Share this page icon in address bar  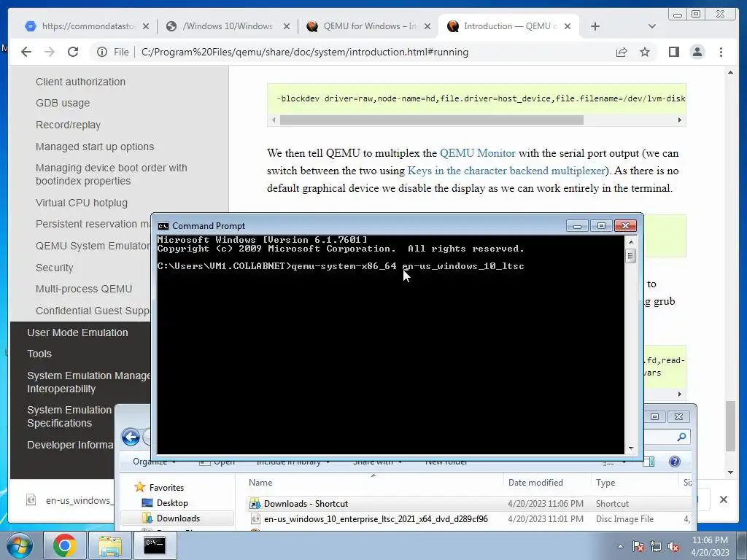pyautogui.click(x=622, y=52)
